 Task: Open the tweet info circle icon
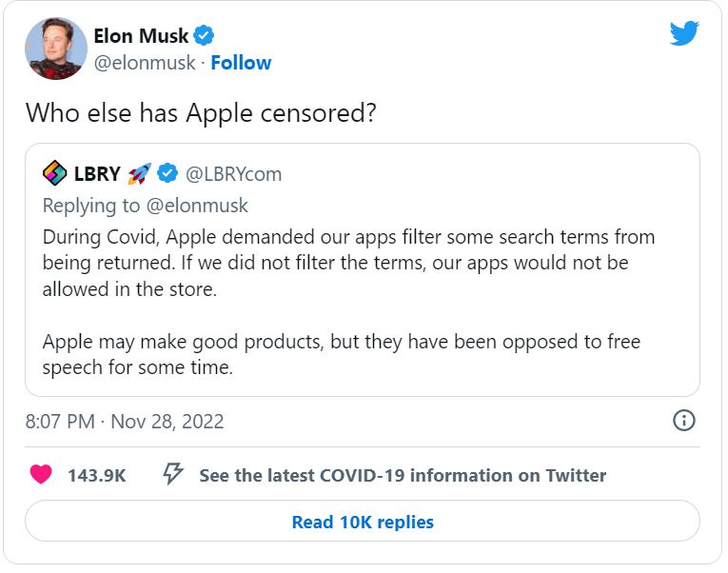coord(684,421)
